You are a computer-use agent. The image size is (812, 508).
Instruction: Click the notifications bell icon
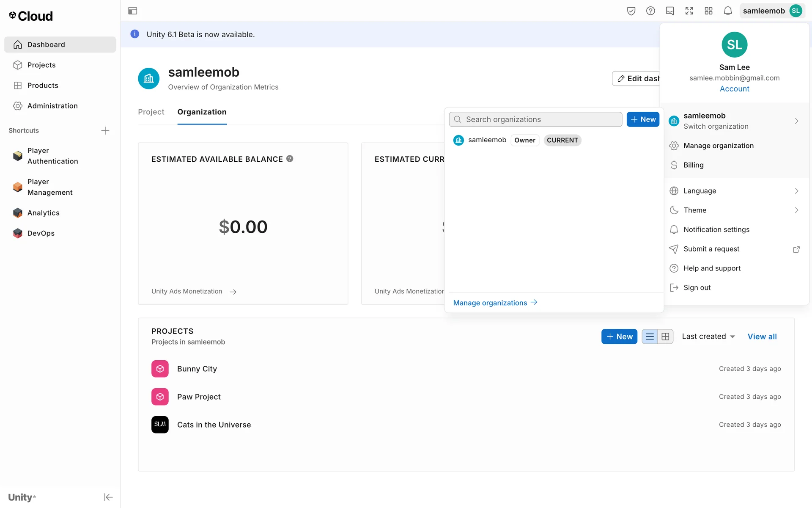(727, 11)
